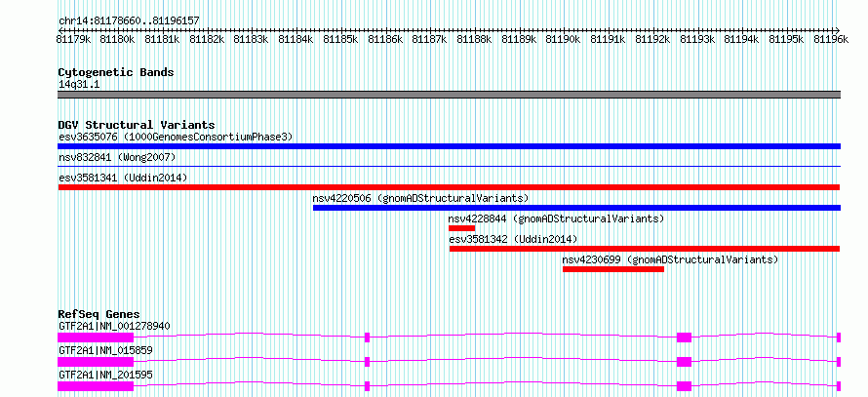
Task: Open the esv3581341 (Uddin2014) label
Action: click(x=123, y=178)
